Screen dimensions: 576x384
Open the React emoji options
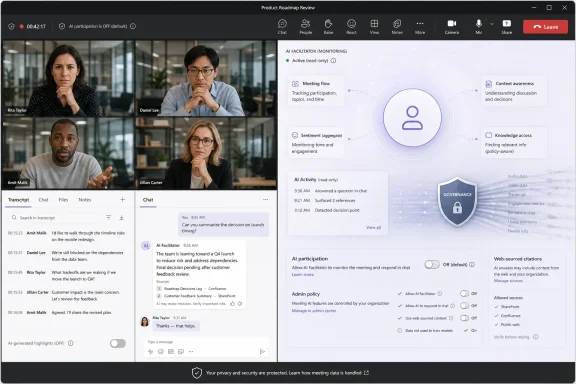click(352, 26)
